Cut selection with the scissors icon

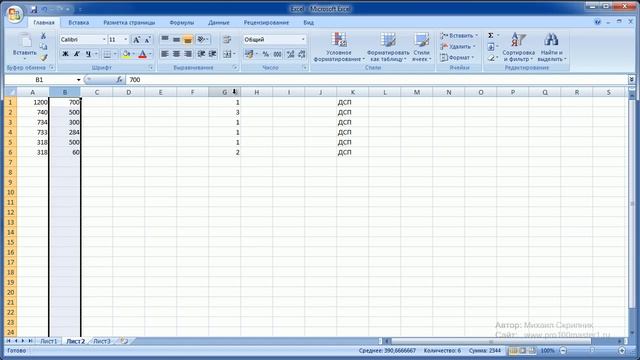point(44,36)
